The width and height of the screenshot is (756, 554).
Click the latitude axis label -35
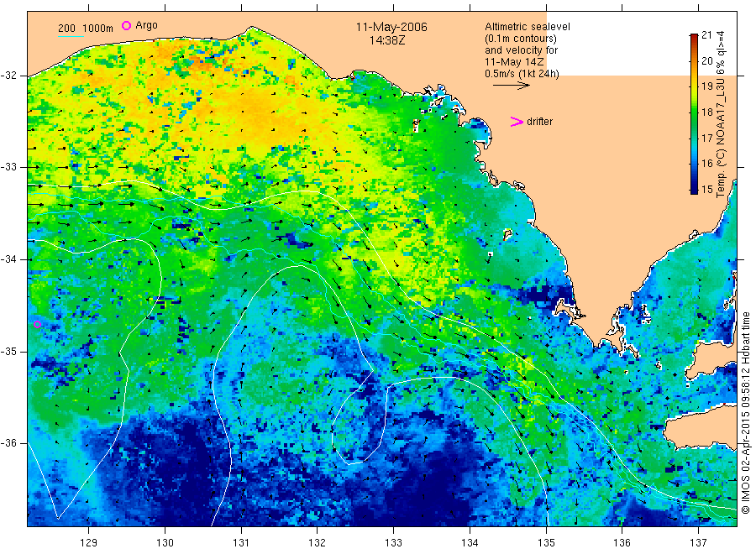(8, 351)
